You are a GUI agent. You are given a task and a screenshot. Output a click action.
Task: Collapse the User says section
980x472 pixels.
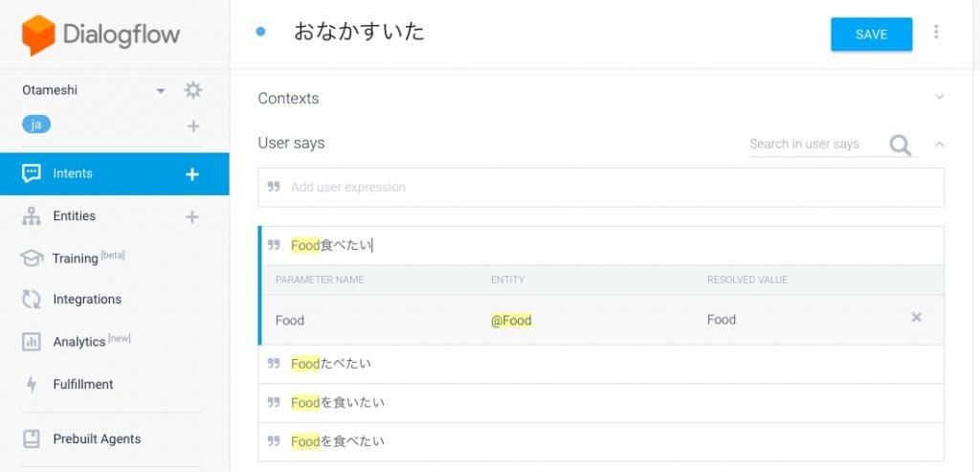point(939,145)
